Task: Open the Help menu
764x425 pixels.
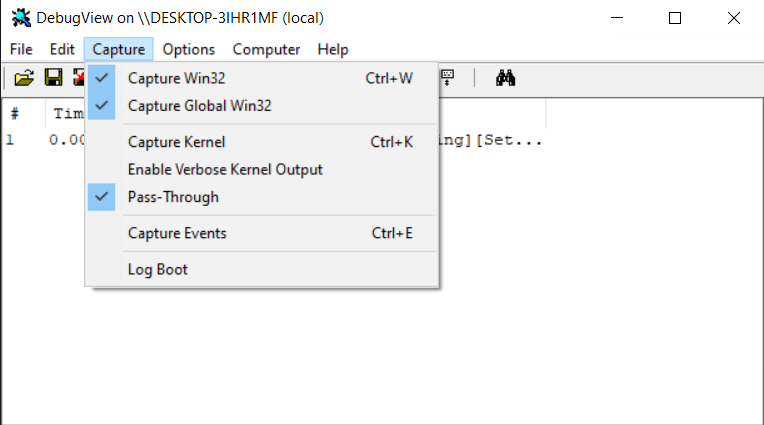Action: pyautogui.click(x=333, y=49)
